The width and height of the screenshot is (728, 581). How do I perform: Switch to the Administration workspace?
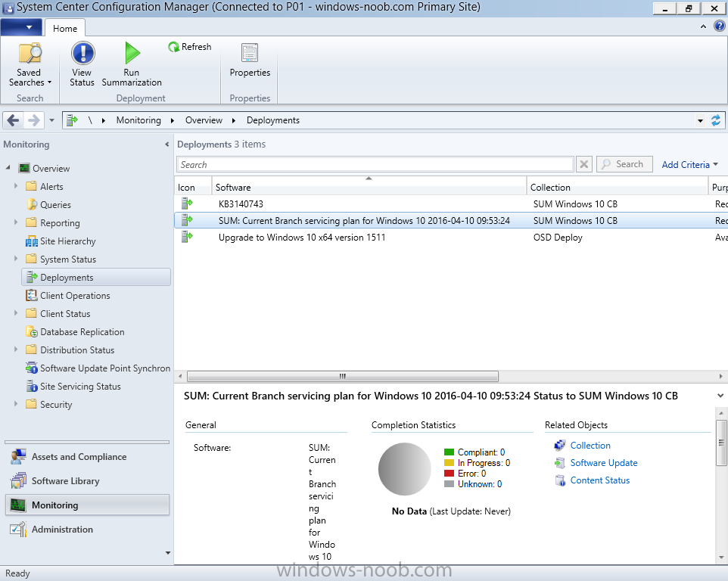(87, 529)
